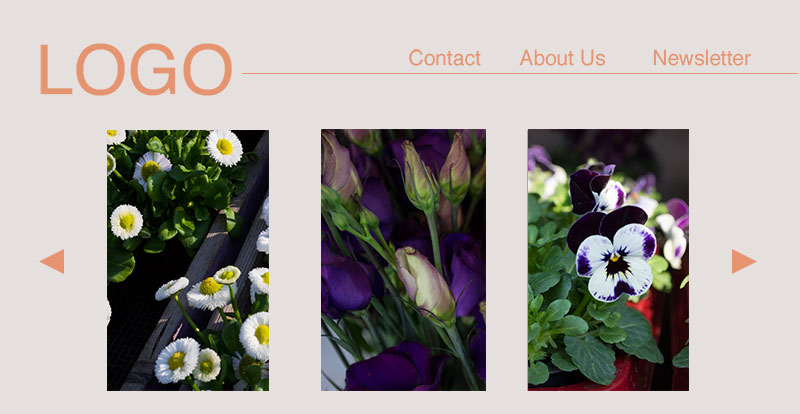800x414 pixels.
Task: Return home via the orange LOGO
Action: 135,69
